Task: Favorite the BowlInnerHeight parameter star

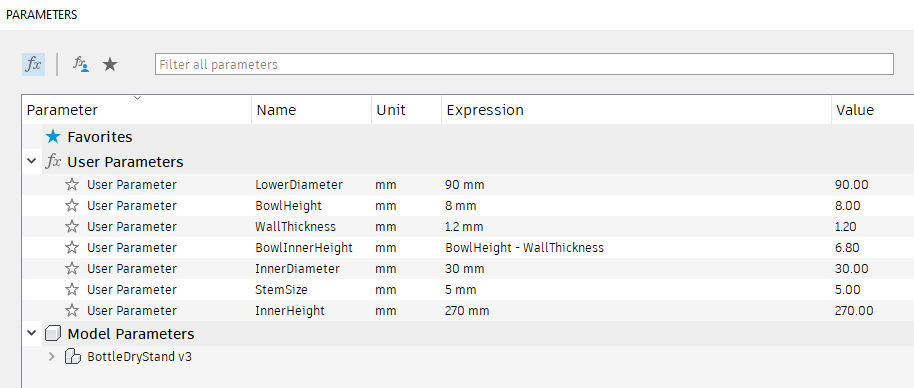Action: [72, 248]
